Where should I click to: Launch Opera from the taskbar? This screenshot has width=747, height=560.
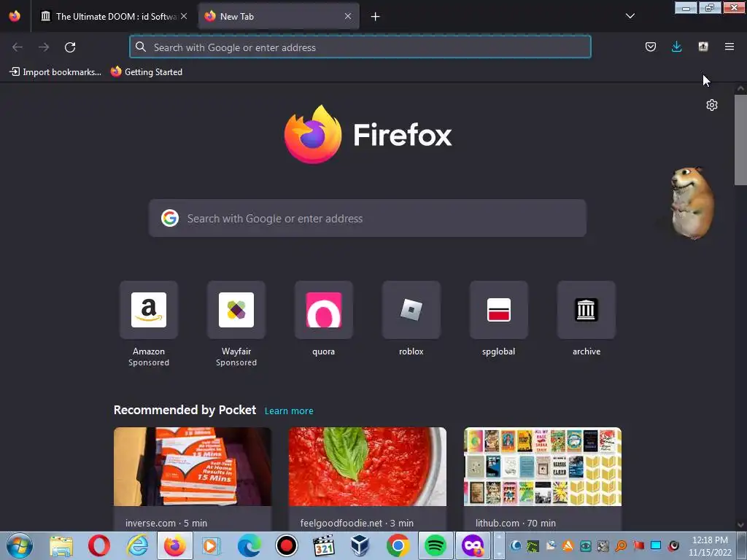click(x=99, y=545)
